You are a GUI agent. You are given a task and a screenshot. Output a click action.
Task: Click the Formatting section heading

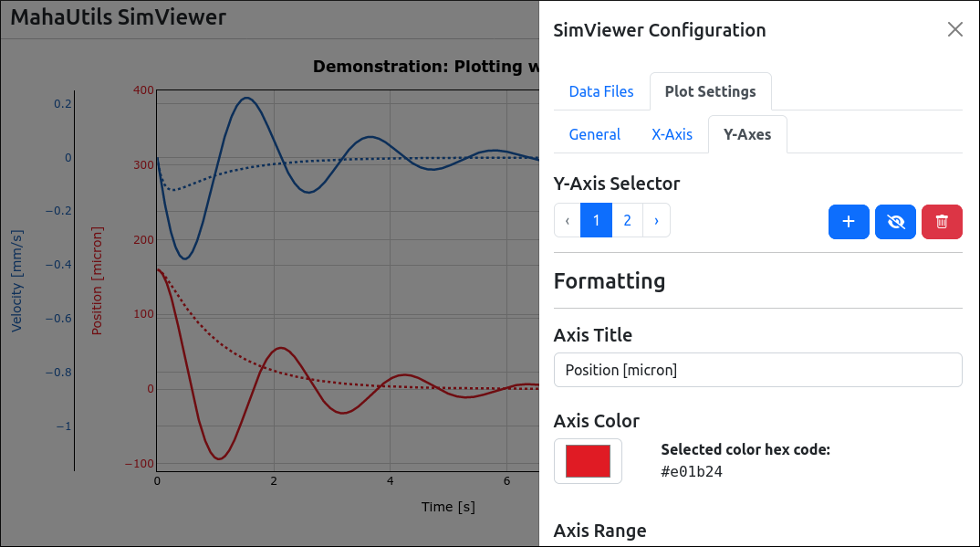click(x=610, y=281)
